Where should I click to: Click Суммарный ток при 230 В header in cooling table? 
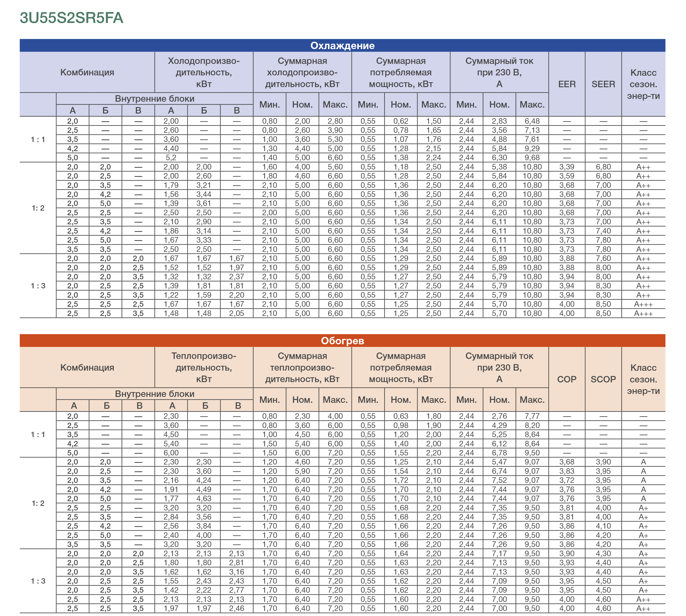(499, 72)
